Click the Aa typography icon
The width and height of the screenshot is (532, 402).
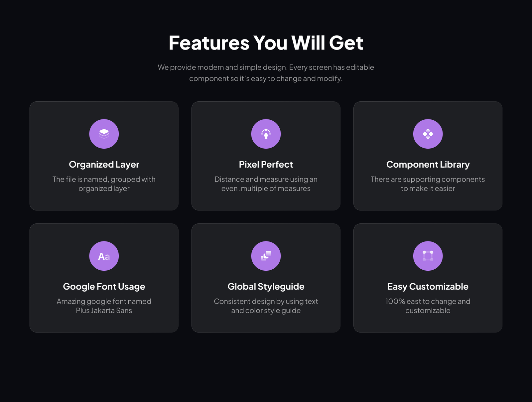pos(104,256)
